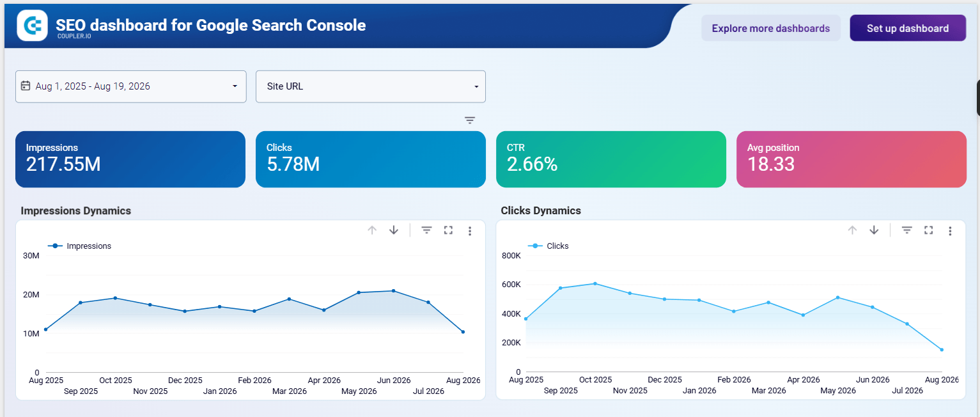Image resolution: width=980 pixels, height=417 pixels.
Task: Click the Jul 2026 axis label on Clicks chart
Action: pos(906,391)
